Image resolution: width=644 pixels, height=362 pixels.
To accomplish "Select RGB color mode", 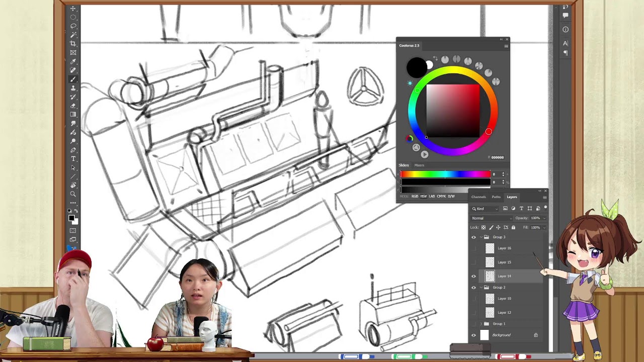I will [x=415, y=196].
